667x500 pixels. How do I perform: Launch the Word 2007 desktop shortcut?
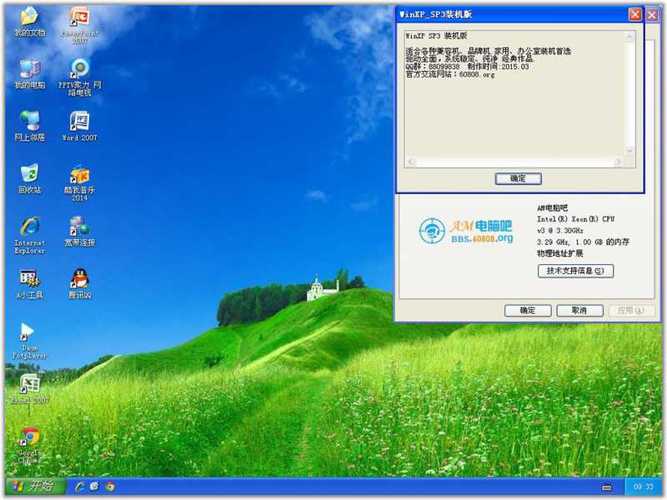80,126
